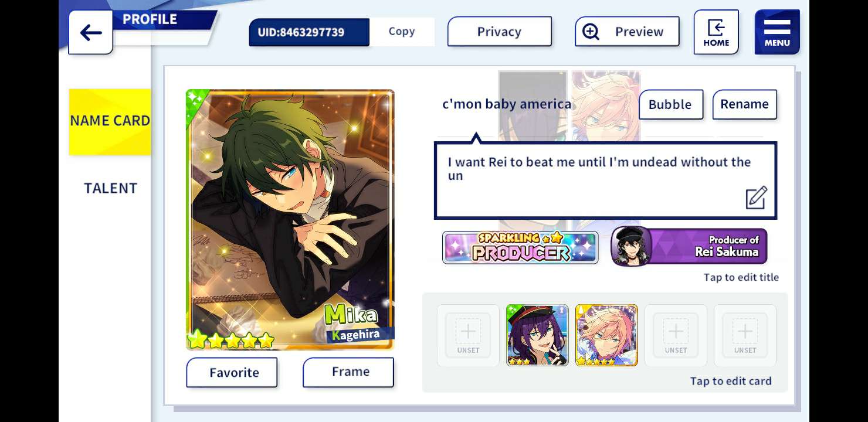Screen dimensions: 868x422
Task: Open Privacy settings
Action: click(499, 32)
